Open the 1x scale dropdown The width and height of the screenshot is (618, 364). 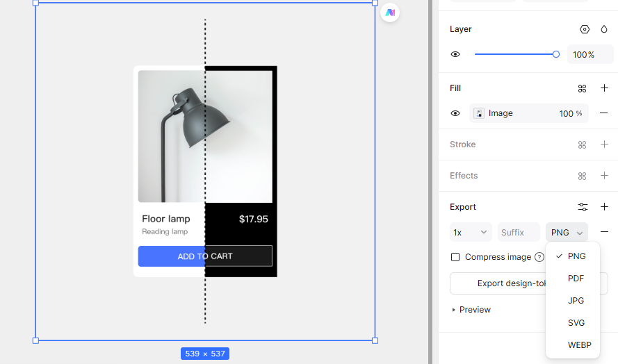[471, 233]
